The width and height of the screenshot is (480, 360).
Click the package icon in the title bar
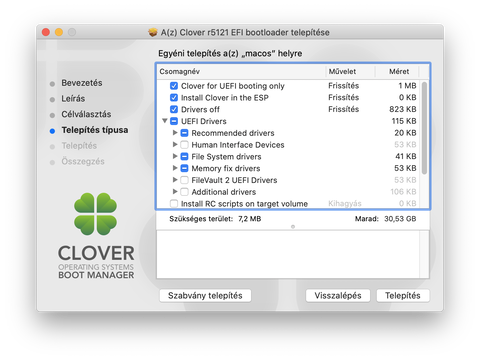[x=153, y=32]
